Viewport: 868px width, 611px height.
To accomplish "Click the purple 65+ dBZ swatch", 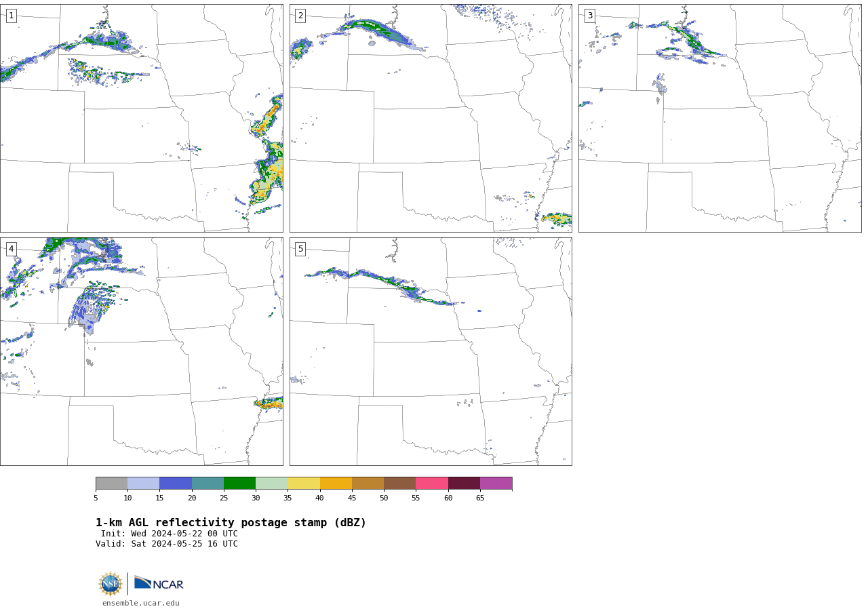I will [x=496, y=484].
